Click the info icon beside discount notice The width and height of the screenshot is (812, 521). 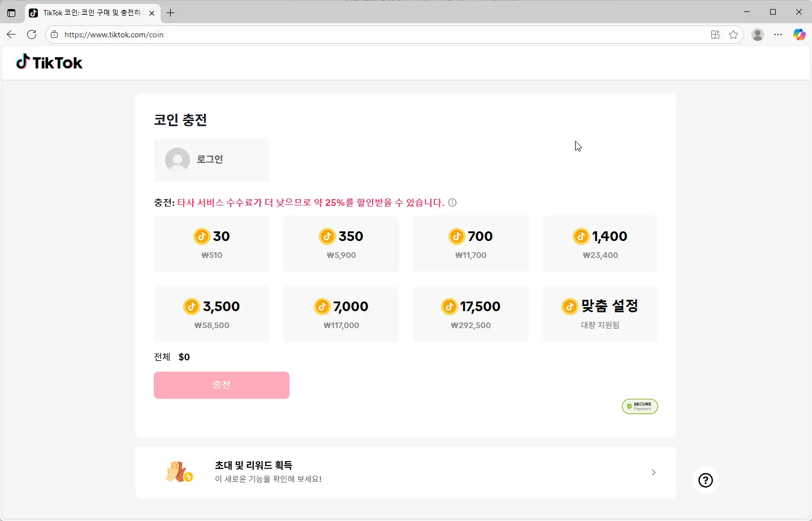click(452, 203)
